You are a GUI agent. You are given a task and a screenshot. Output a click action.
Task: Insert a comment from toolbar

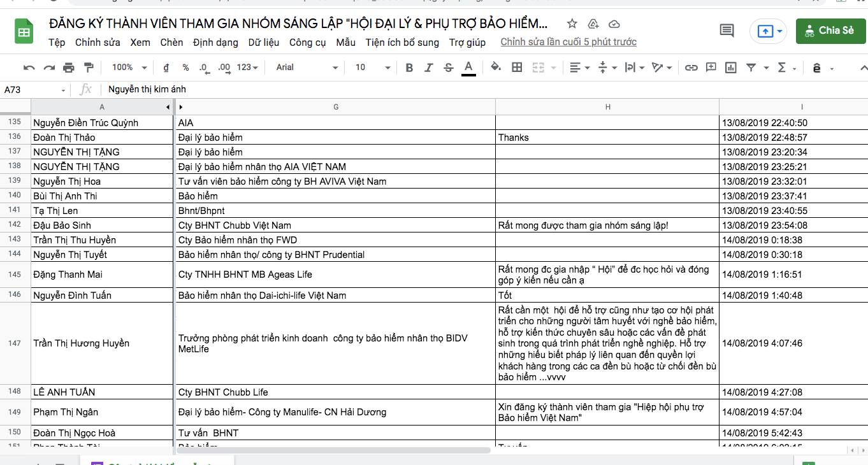pyautogui.click(x=711, y=68)
